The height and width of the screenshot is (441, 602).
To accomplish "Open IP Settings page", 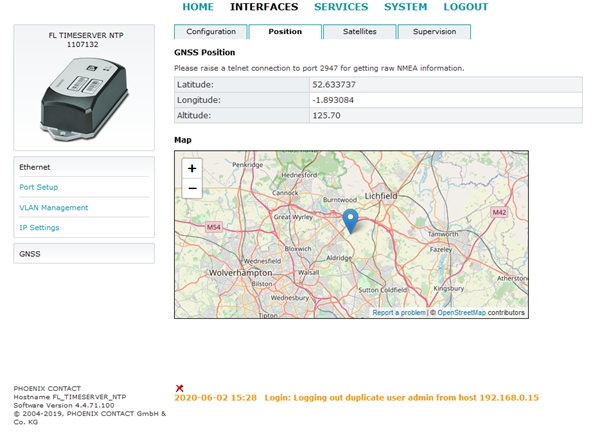I will tap(39, 227).
